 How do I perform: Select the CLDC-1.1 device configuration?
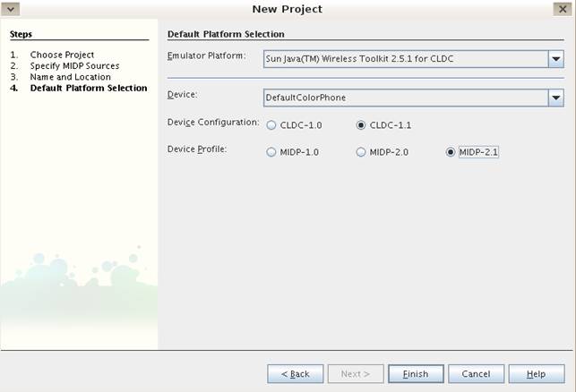tap(361, 125)
